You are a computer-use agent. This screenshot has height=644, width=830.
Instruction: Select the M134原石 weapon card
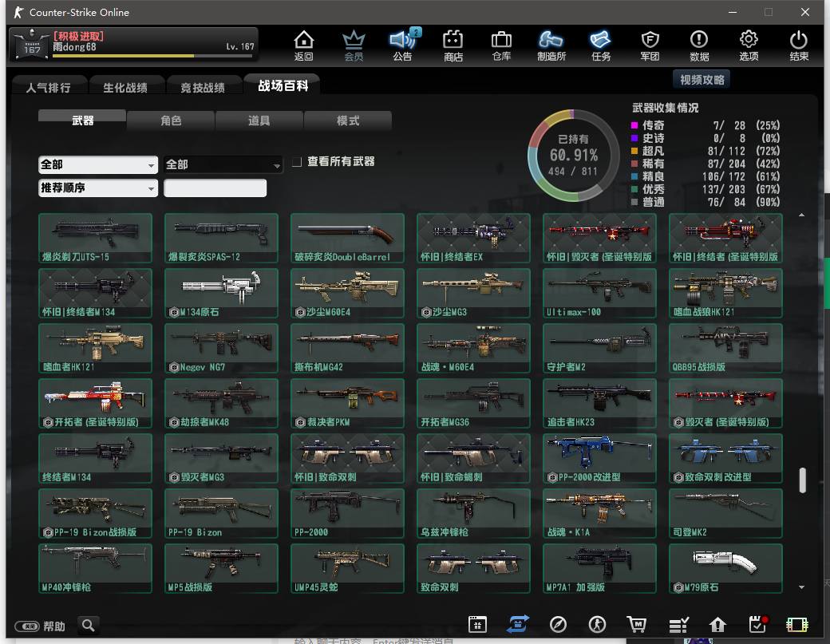[x=221, y=293]
